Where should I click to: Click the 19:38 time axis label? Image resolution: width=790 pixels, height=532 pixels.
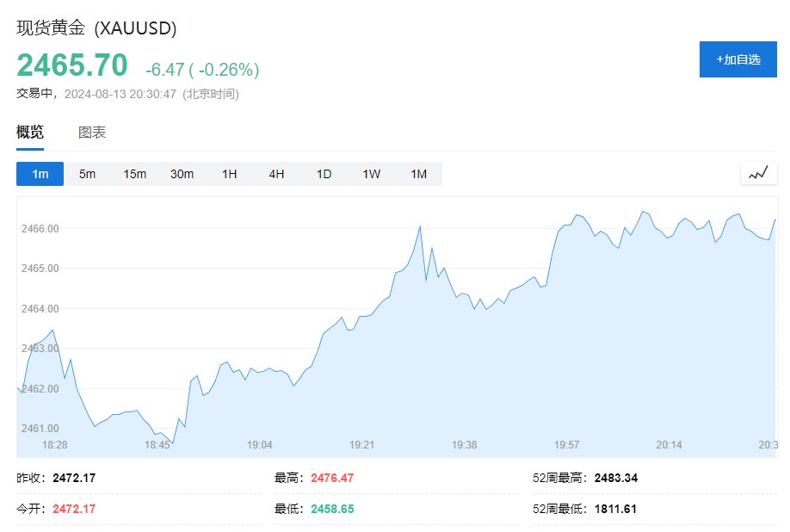pyautogui.click(x=464, y=445)
